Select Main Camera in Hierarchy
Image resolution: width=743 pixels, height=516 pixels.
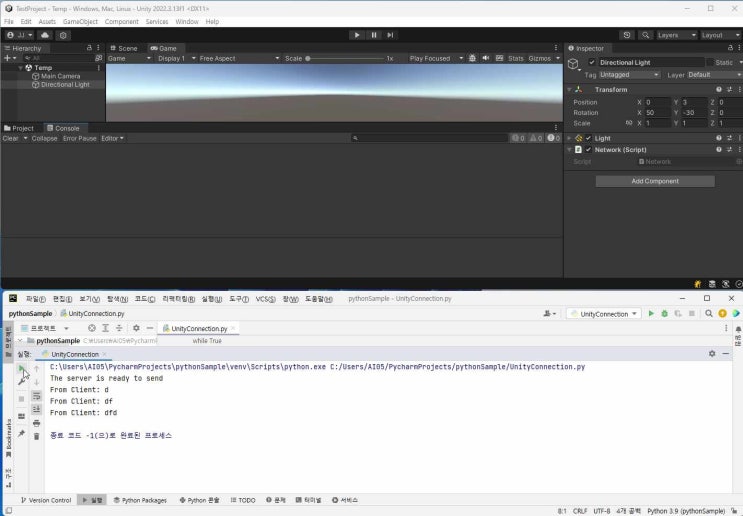pyautogui.click(x=60, y=76)
